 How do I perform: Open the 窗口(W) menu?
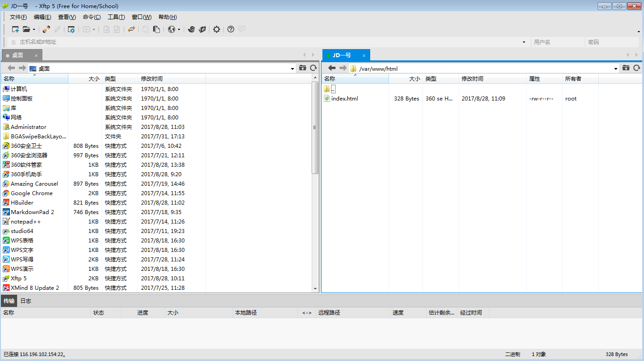click(141, 17)
